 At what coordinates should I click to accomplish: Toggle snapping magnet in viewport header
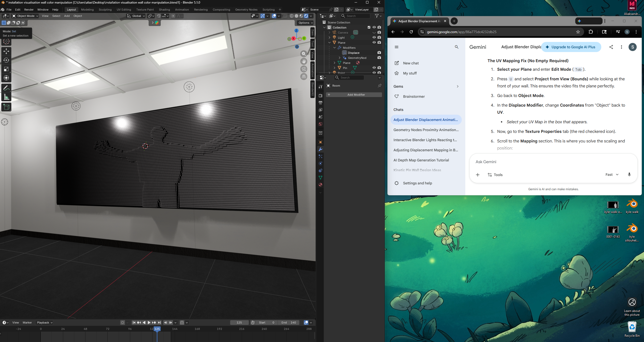159,16
